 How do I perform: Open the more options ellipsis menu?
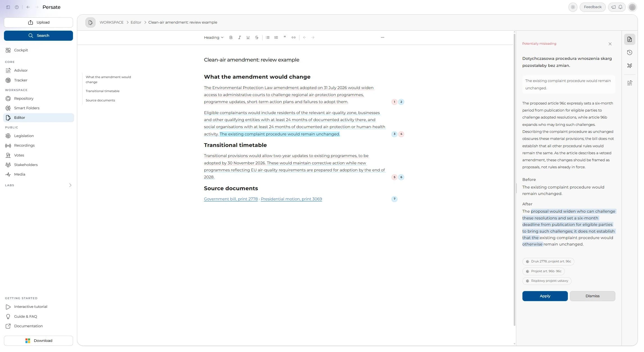(383, 37)
